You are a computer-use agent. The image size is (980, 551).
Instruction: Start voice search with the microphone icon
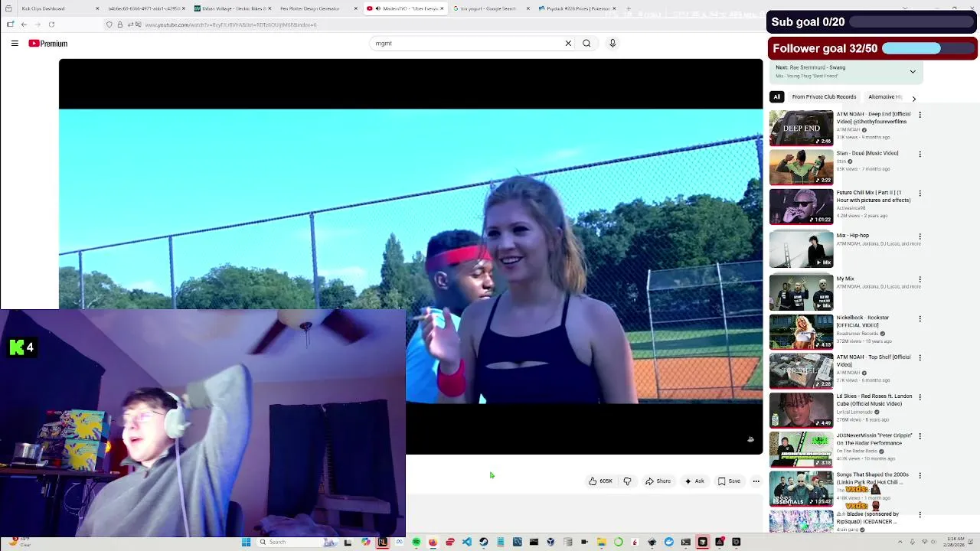612,44
